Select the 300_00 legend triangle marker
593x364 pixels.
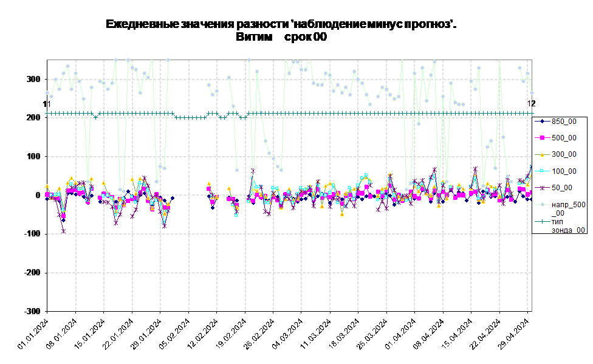(x=542, y=154)
